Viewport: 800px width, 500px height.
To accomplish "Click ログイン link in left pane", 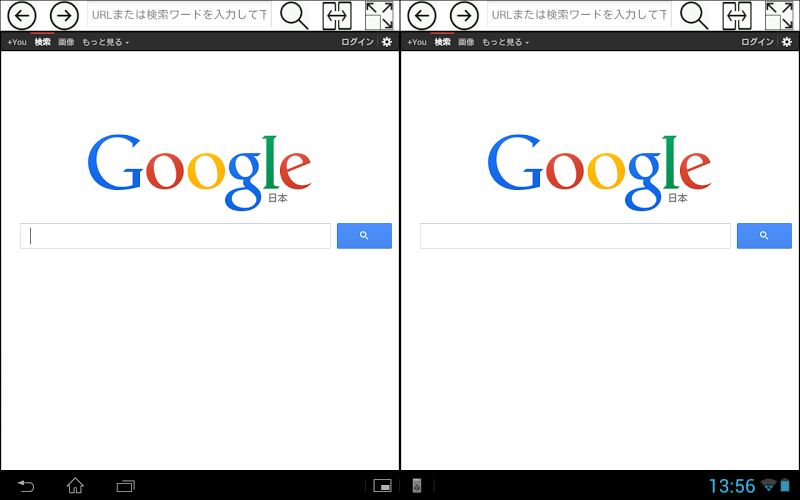I will (x=357, y=42).
